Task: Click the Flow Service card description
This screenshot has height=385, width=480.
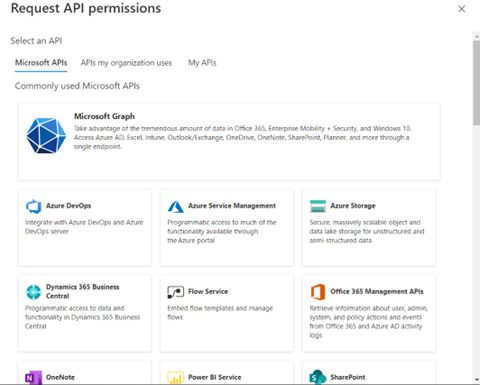Action: coord(220,312)
